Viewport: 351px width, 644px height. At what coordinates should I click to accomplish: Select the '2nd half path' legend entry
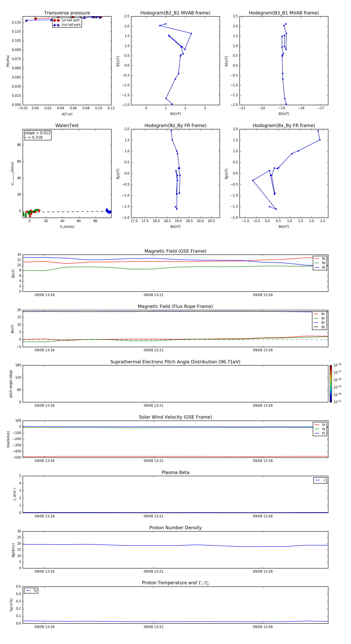click(67, 25)
